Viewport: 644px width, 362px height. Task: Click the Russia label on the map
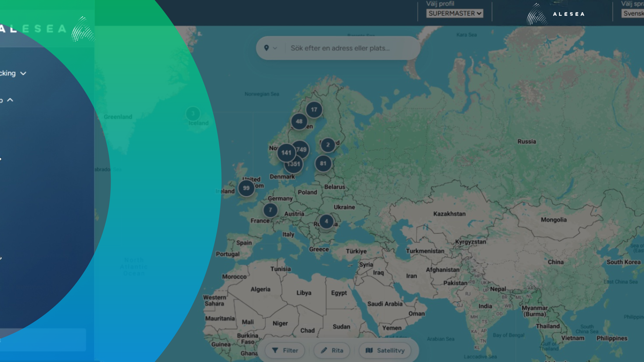527,142
